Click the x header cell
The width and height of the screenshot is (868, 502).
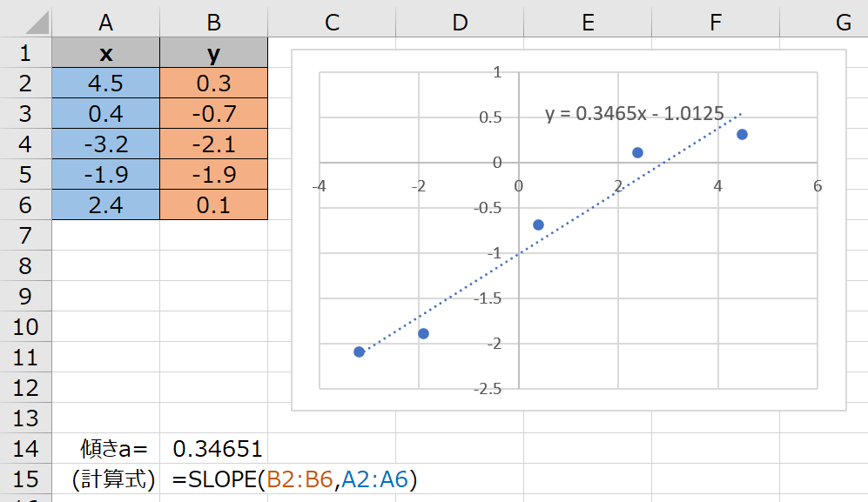click(x=105, y=53)
